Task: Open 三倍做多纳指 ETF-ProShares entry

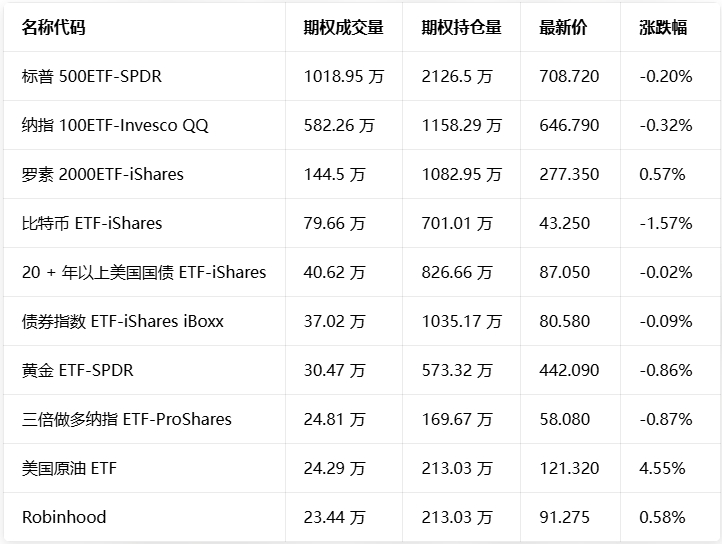Action: point(126,419)
